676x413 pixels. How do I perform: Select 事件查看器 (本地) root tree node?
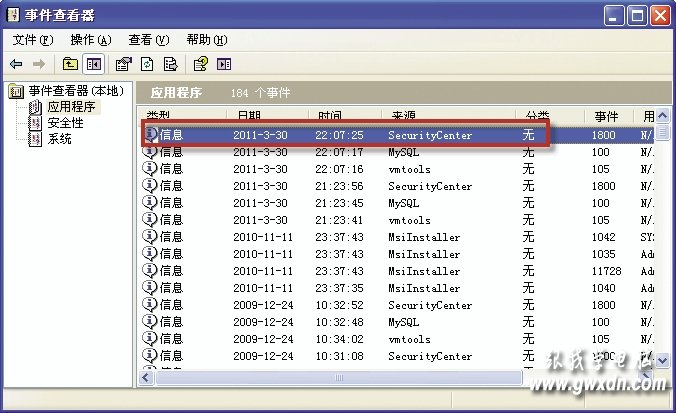click(76, 92)
